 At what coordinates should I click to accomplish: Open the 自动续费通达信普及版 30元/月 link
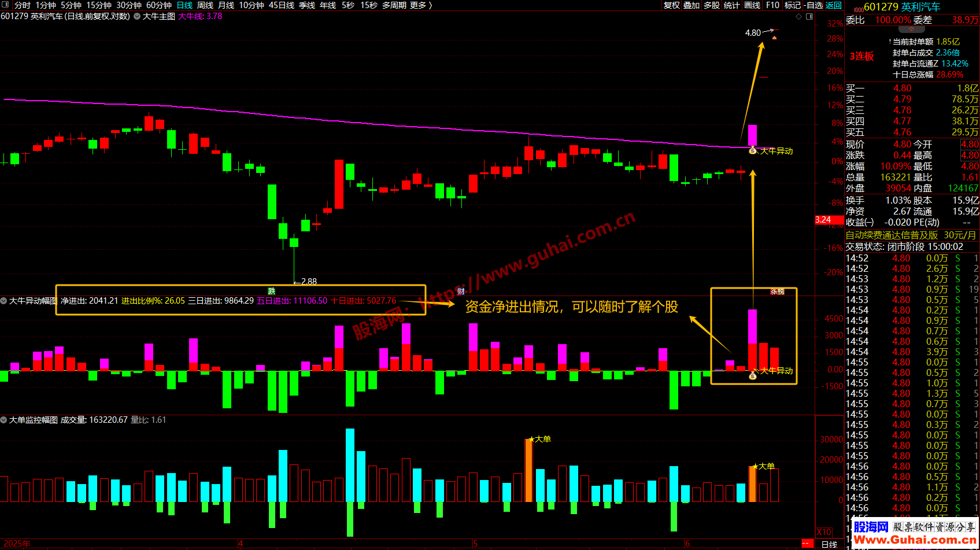[x=911, y=235]
